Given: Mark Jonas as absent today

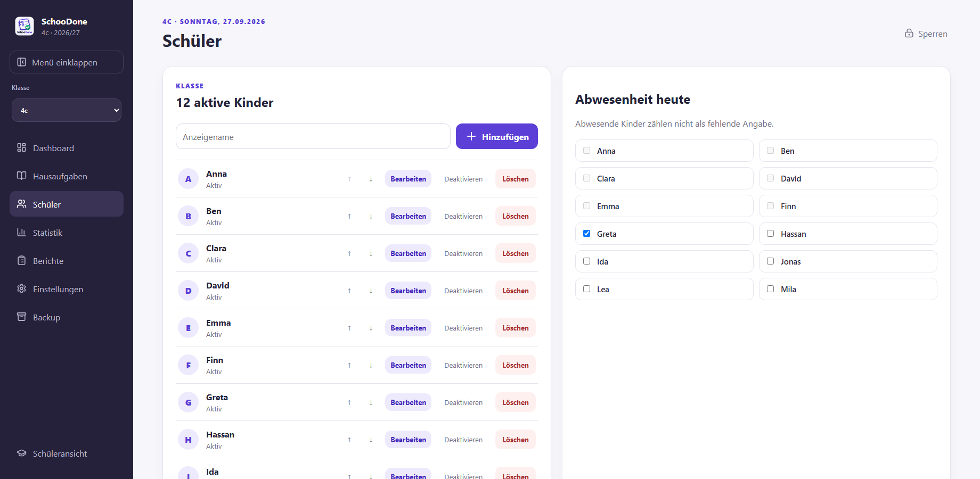Looking at the screenshot, I should (770, 261).
